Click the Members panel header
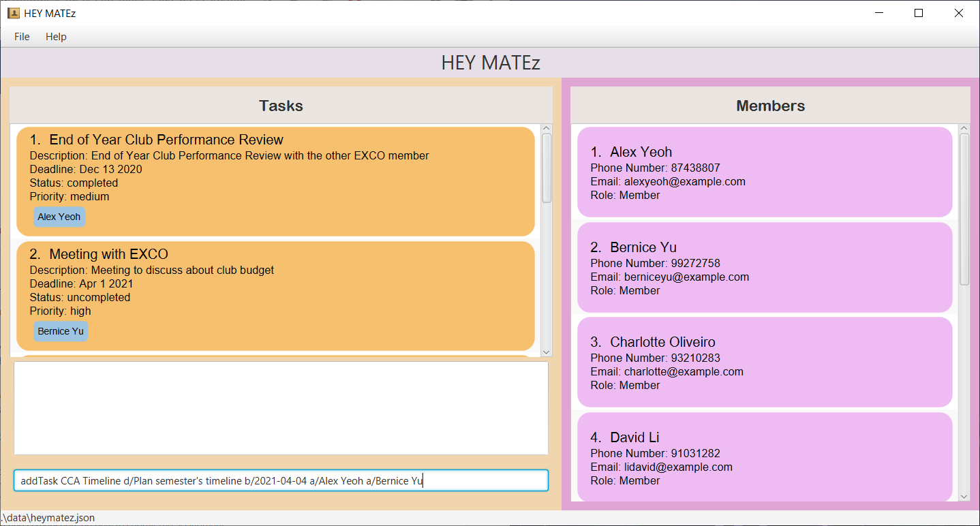Viewport: 980px width, 526px height. [770, 106]
